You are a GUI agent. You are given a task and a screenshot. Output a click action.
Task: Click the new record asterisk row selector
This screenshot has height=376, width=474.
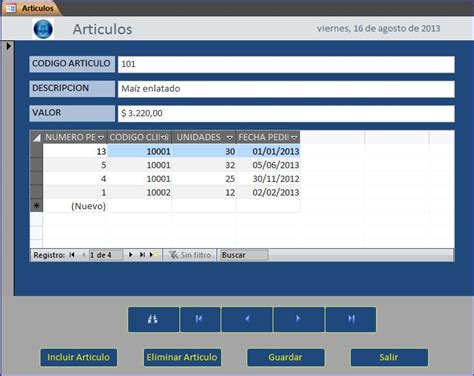click(x=36, y=206)
